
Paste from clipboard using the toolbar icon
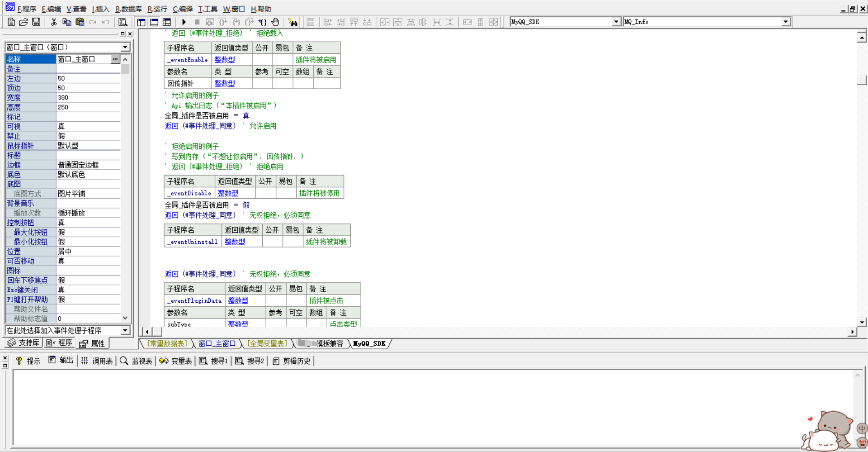tap(80, 22)
